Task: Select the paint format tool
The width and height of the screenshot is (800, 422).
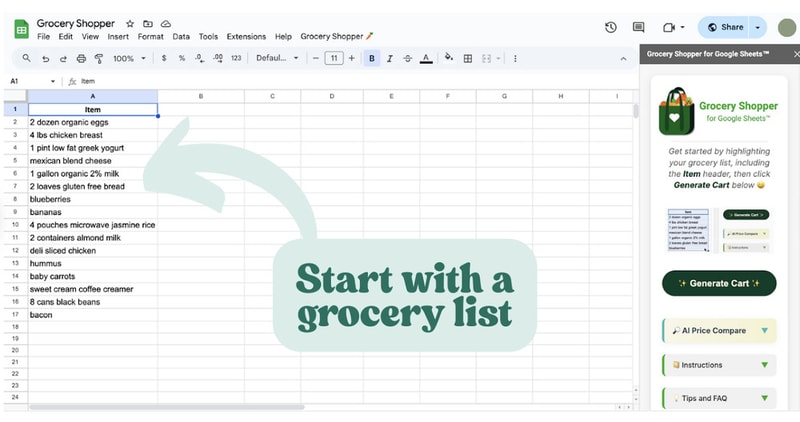Action: click(100, 58)
